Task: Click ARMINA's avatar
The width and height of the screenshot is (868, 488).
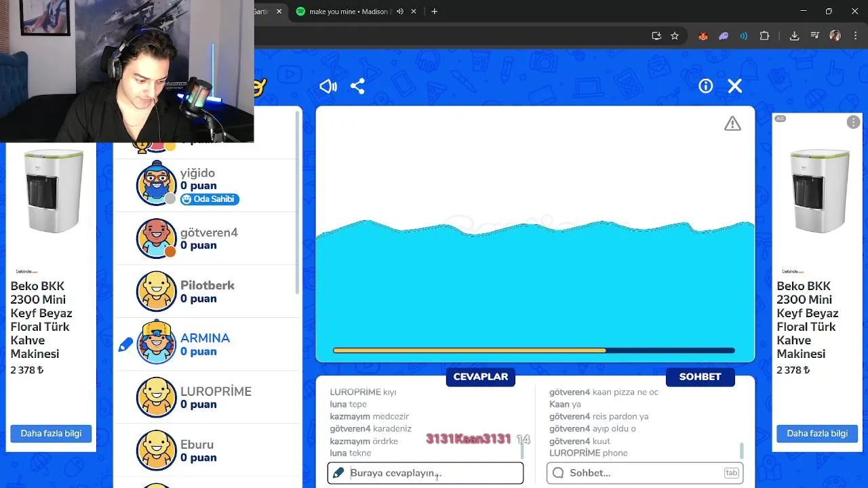Action: [157, 343]
